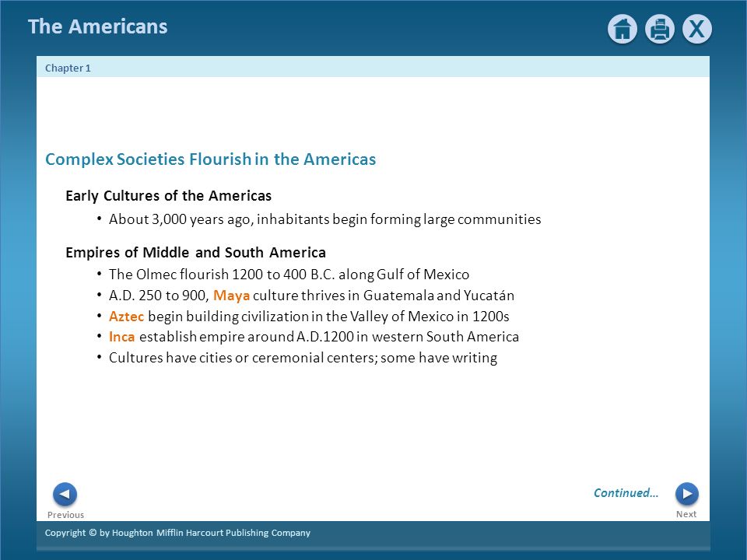Click bullet 'The Olmec flourish 1200 to 400 B.C.'
The height and width of the screenshot is (560, 747).
[289, 275]
